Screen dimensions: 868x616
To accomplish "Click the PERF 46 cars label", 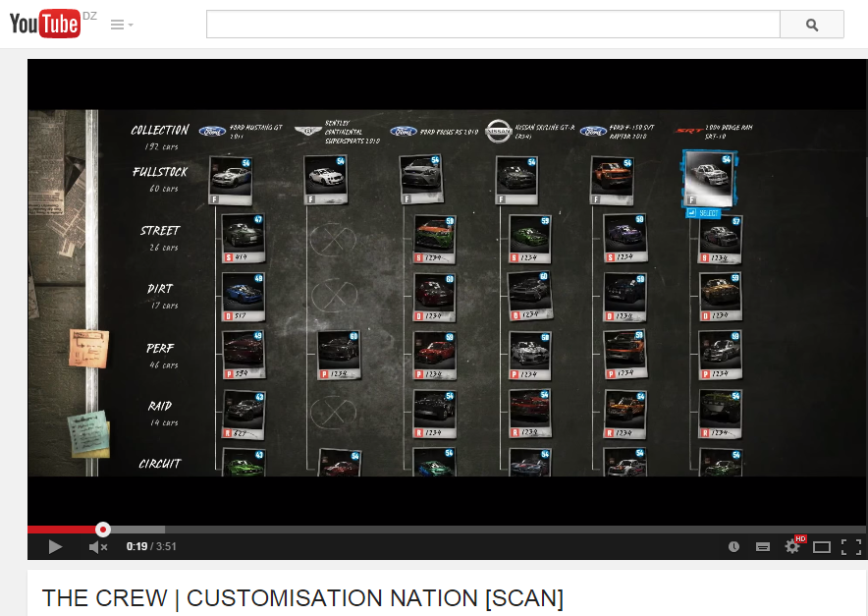I will coord(161,356).
